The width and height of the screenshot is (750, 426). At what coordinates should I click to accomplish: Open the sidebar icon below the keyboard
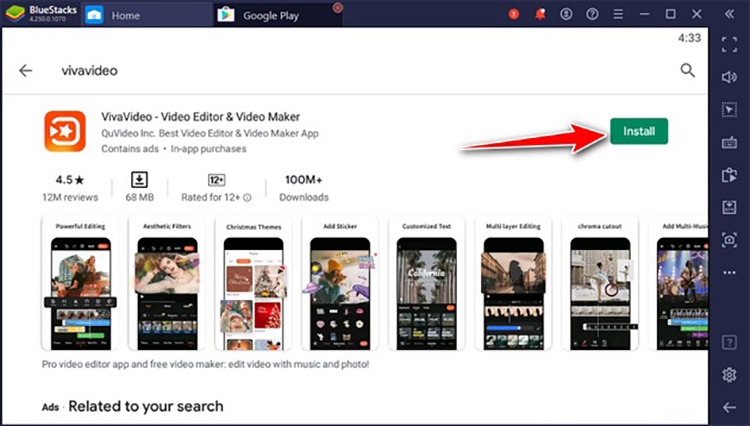click(x=729, y=175)
